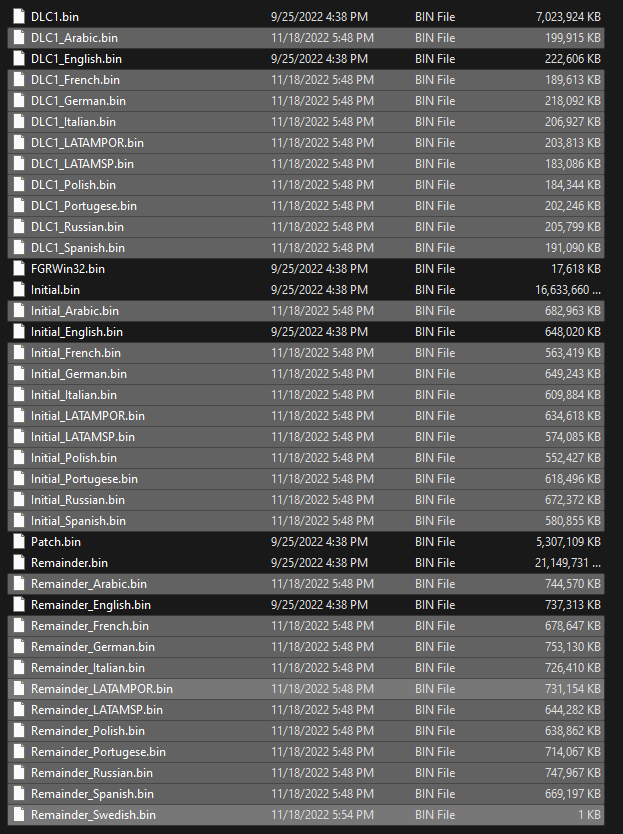Select DLC1_LATAMSP.bin file
623x834 pixels.
[306, 164]
